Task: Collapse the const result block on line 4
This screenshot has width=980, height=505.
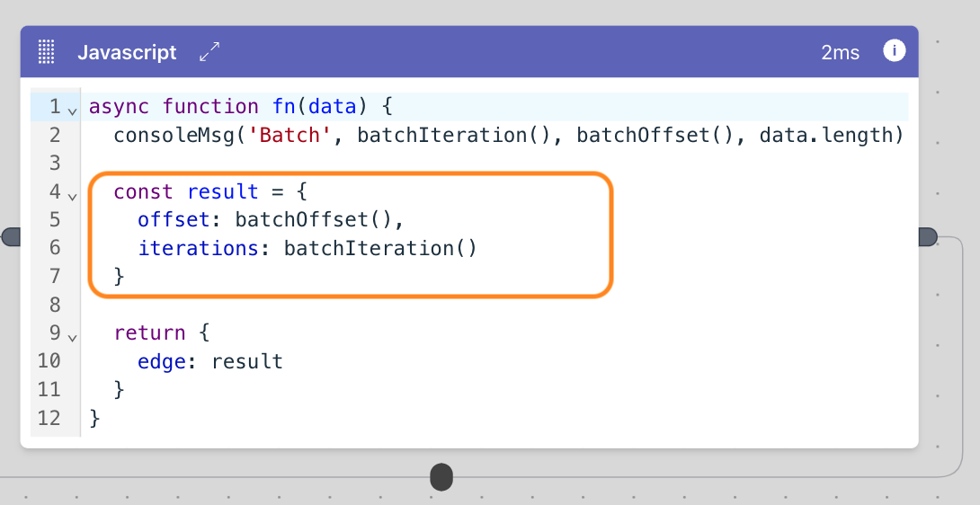Action: click(x=73, y=196)
